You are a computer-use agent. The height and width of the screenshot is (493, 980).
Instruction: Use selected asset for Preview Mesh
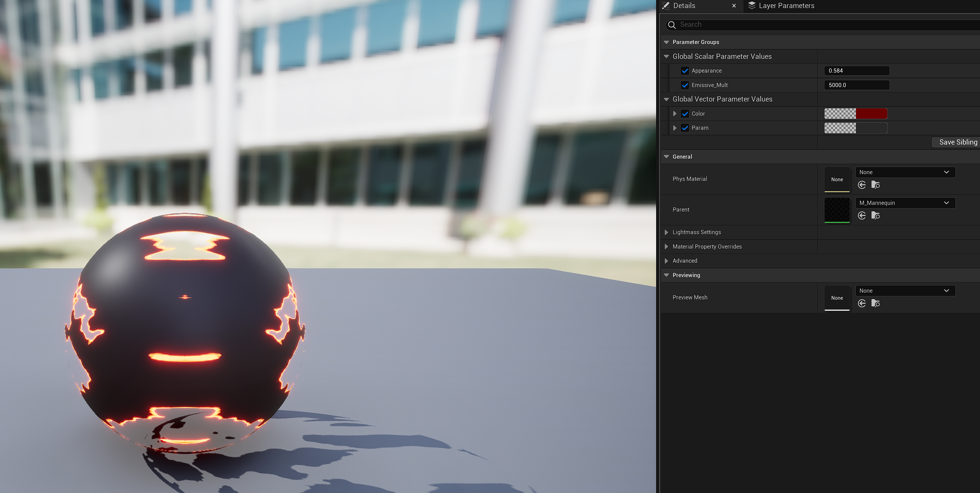click(x=862, y=303)
